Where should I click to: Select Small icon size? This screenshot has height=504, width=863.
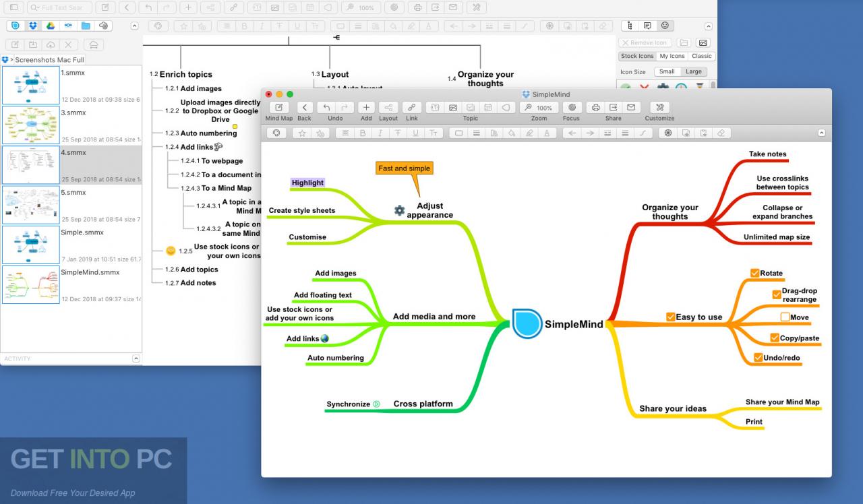coord(667,71)
